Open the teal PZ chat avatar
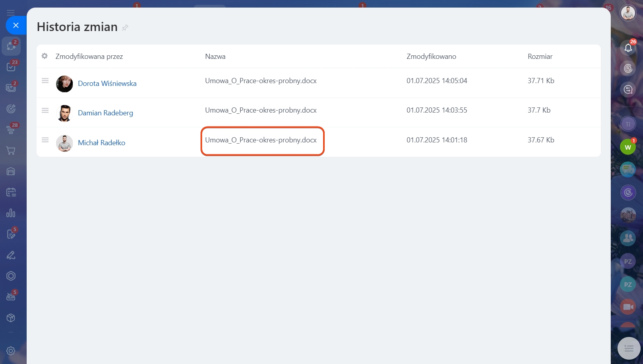 pos(628,284)
